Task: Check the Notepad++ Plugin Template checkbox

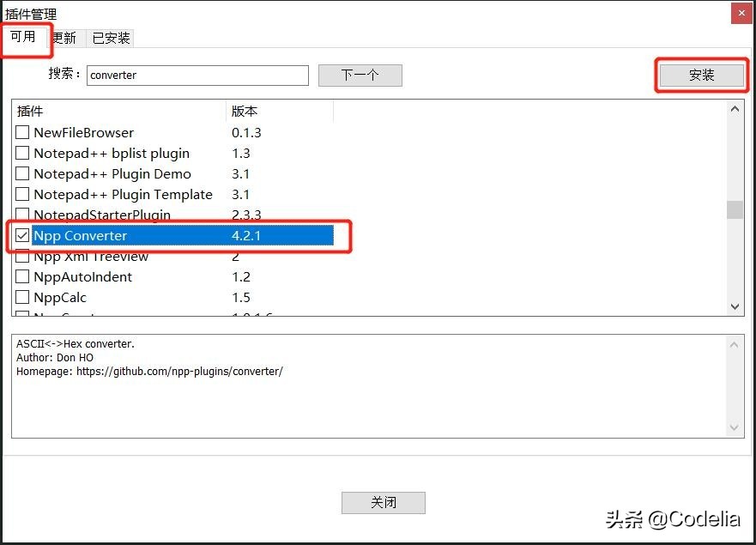Action: 22,194
